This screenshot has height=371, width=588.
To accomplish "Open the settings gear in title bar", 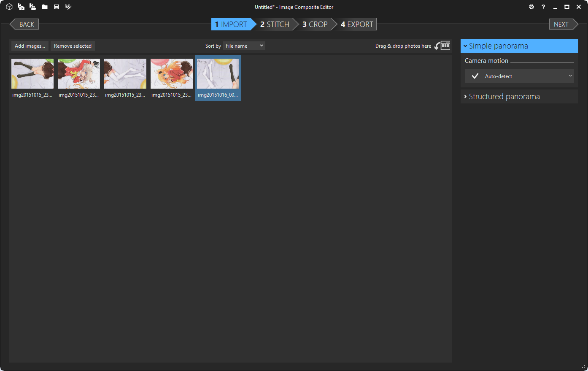I will (x=531, y=7).
